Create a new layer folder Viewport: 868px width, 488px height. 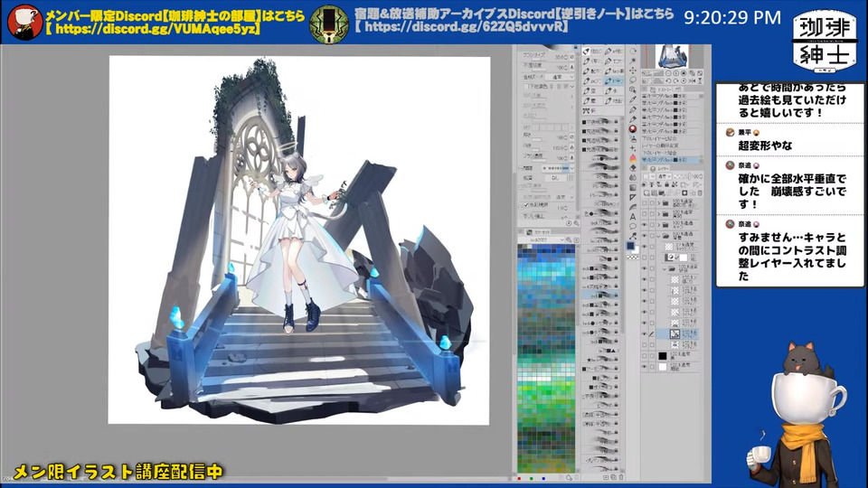click(x=661, y=192)
